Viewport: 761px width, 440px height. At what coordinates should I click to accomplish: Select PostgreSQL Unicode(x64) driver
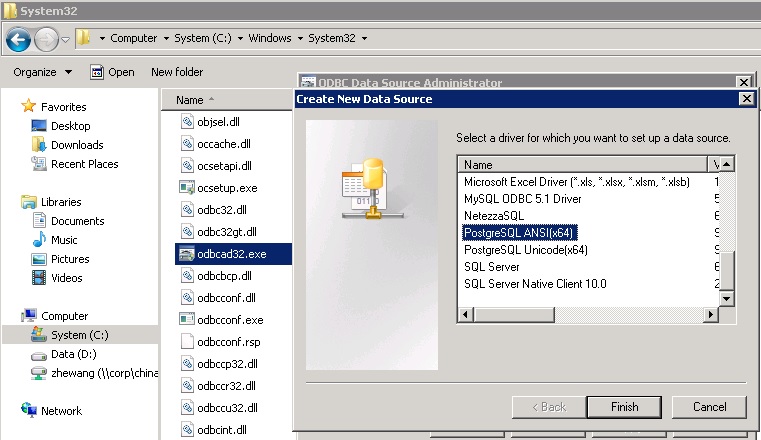[x=526, y=250]
